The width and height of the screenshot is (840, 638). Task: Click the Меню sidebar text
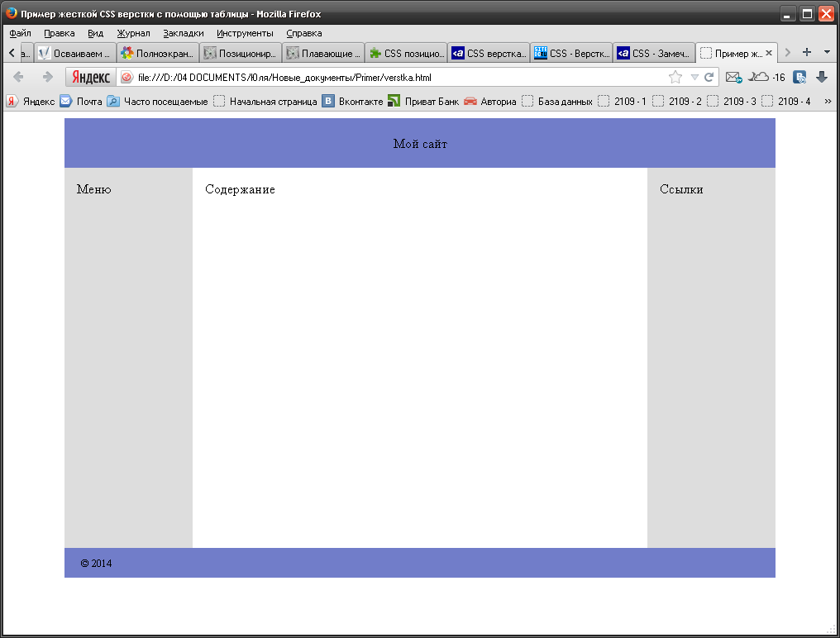click(x=93, y=189)
